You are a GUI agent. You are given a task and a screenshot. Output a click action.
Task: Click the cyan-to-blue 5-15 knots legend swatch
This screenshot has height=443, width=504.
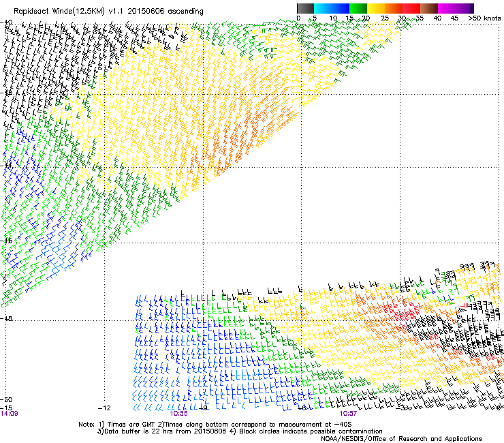click(x=332, y=8)
